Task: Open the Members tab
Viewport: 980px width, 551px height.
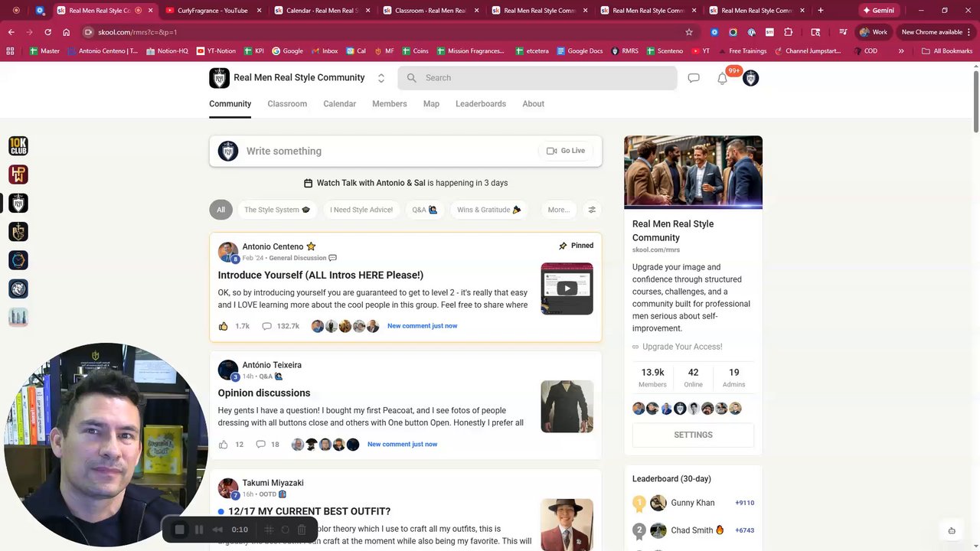Action: pyautogui.click(x=390, y=104)
